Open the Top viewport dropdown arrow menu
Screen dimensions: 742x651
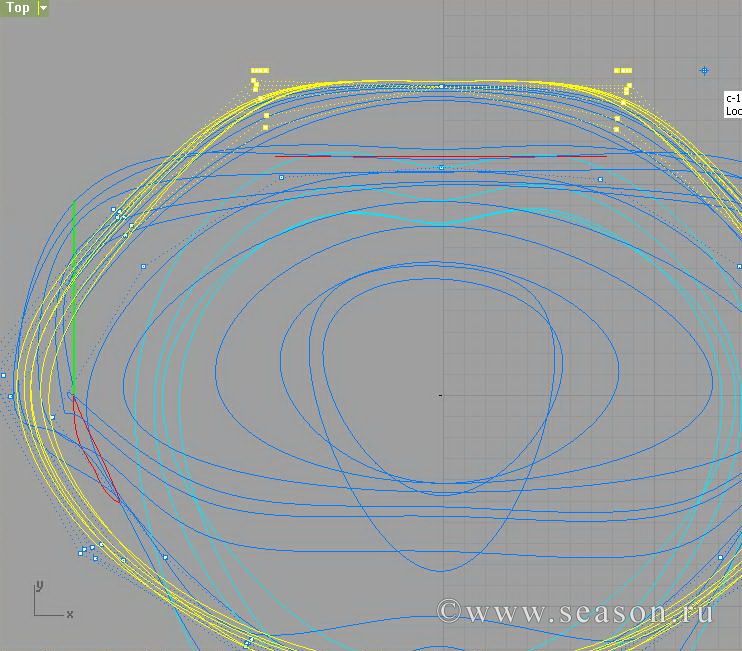(x=43, y=8)
